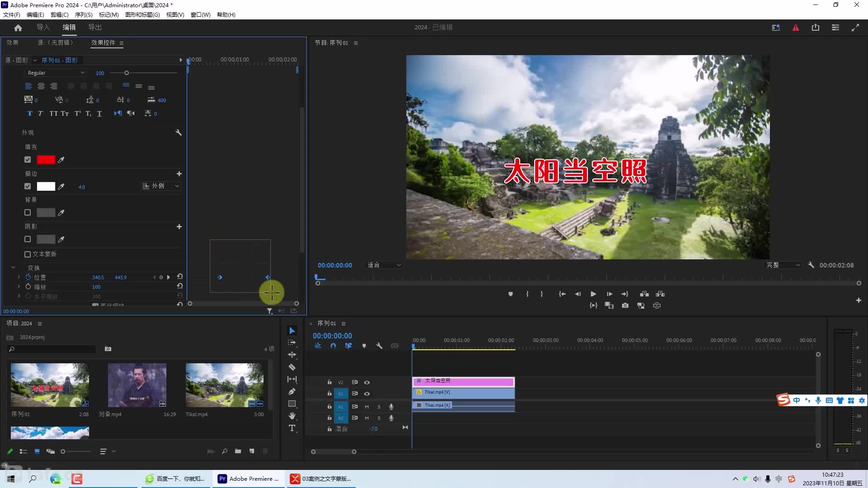Click left align text icon
Image resolution: width=868 pixels, height=488 pixels.
tap(28, 86)
